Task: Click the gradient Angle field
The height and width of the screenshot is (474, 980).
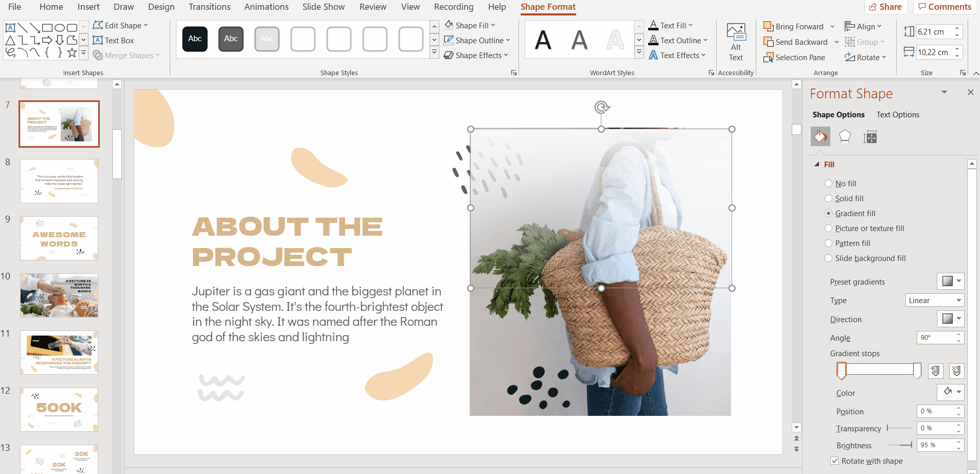Action: [936, 337]
